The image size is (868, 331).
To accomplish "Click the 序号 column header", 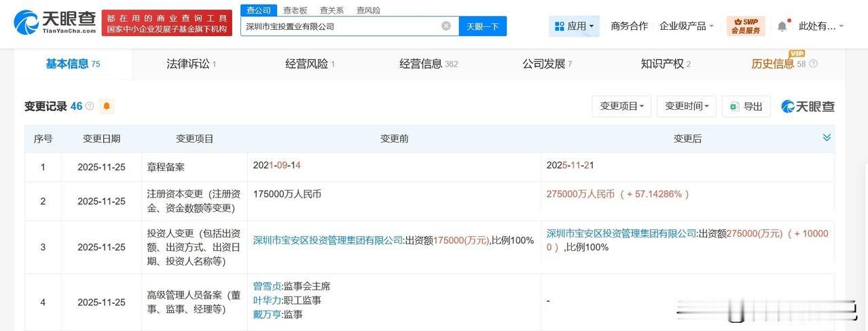I will click(x=43, y=138).
